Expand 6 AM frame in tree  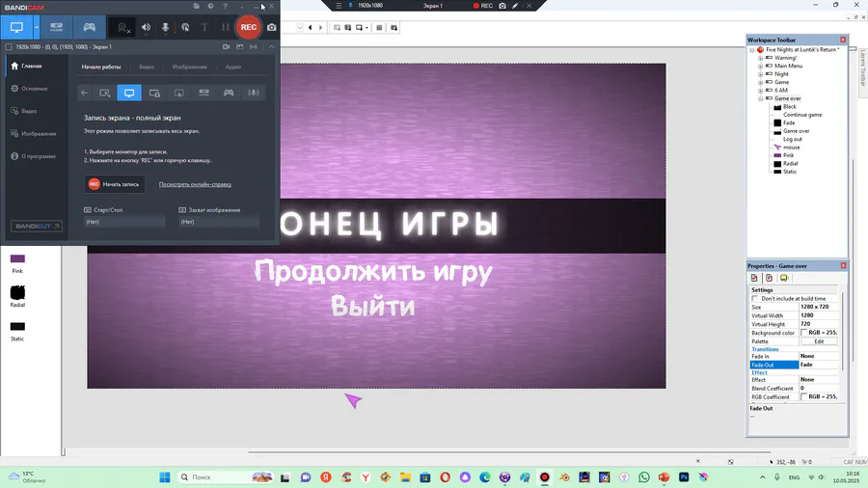click(761, 91)
